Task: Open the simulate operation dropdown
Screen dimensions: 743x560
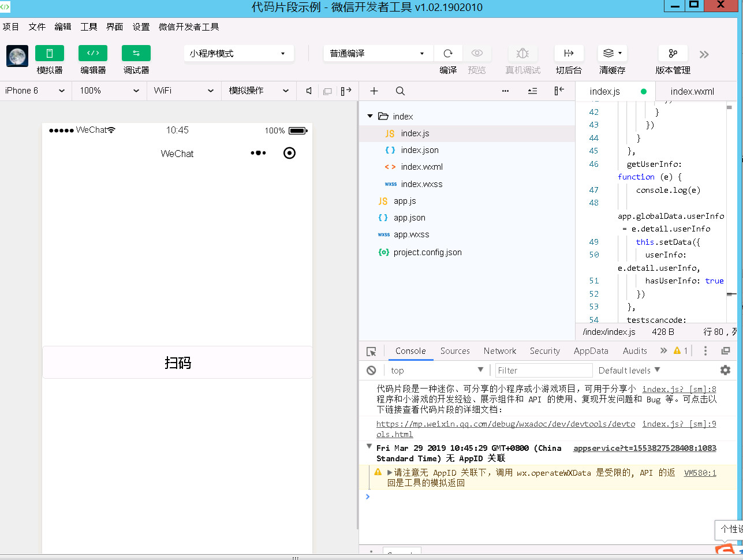Action: [259, 91]
